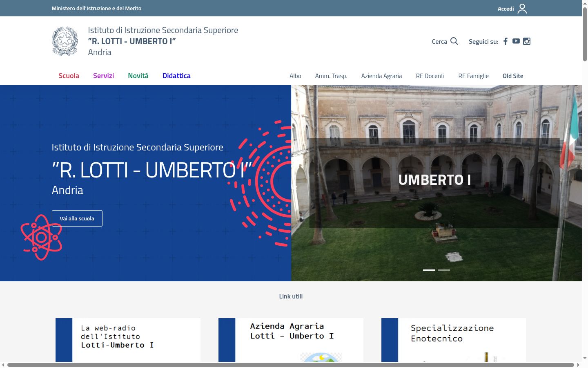Click the Link utili heading
Image resolution: width=588 pixels, height=368 pixels.
click(x=291, y=296)
